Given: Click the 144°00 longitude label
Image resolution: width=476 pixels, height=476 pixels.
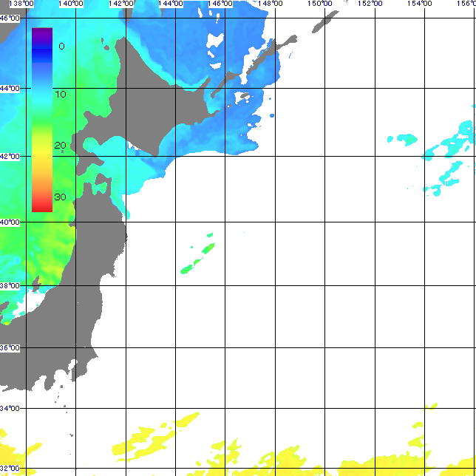Looking at the screenshot, I should [171, 4].
